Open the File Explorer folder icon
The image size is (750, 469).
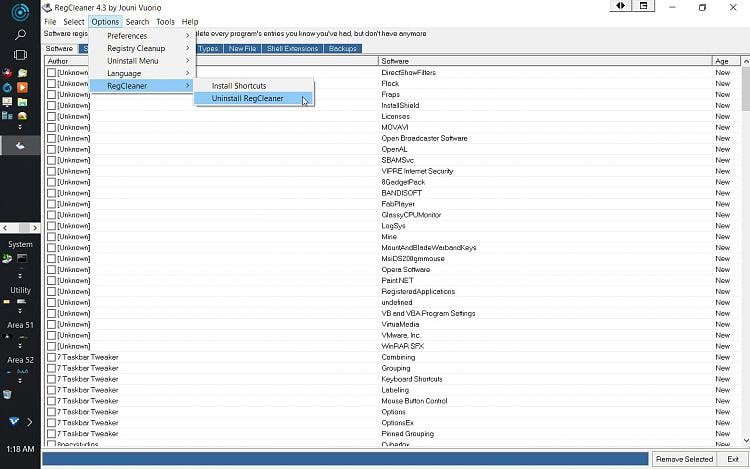[22, 102]
